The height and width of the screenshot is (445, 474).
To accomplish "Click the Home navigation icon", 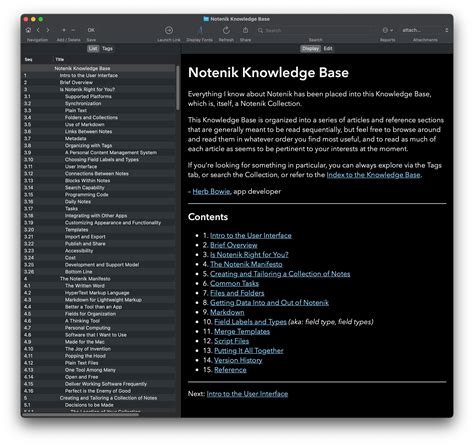I will [28, 30].
